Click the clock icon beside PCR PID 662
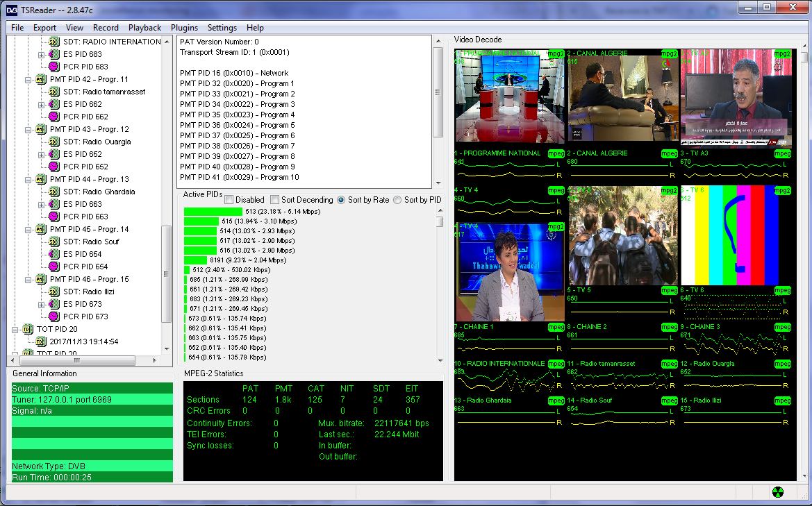The height and width of the screenshot is (506, 812). (53, 117)
